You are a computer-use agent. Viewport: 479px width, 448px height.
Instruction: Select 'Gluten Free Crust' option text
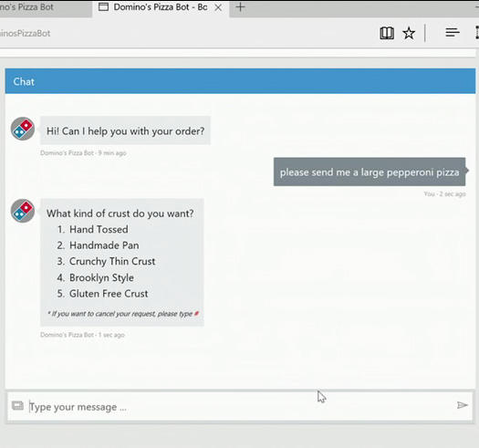pos(109,294)
